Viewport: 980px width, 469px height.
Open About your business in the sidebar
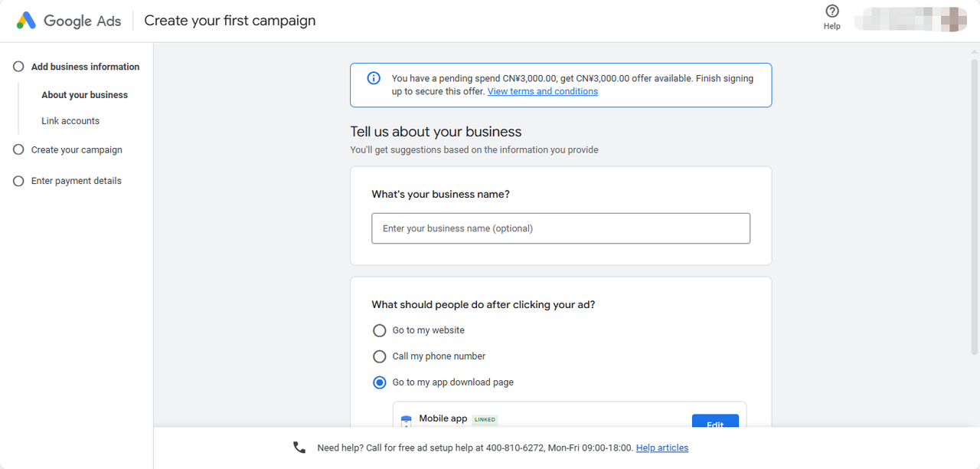tap(84, 95)
